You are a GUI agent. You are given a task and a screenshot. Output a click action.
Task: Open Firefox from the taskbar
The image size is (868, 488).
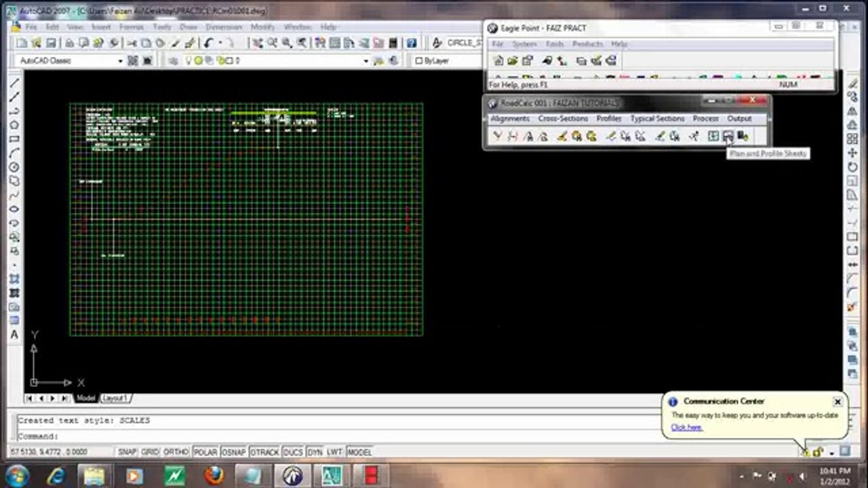pos(214,476)
